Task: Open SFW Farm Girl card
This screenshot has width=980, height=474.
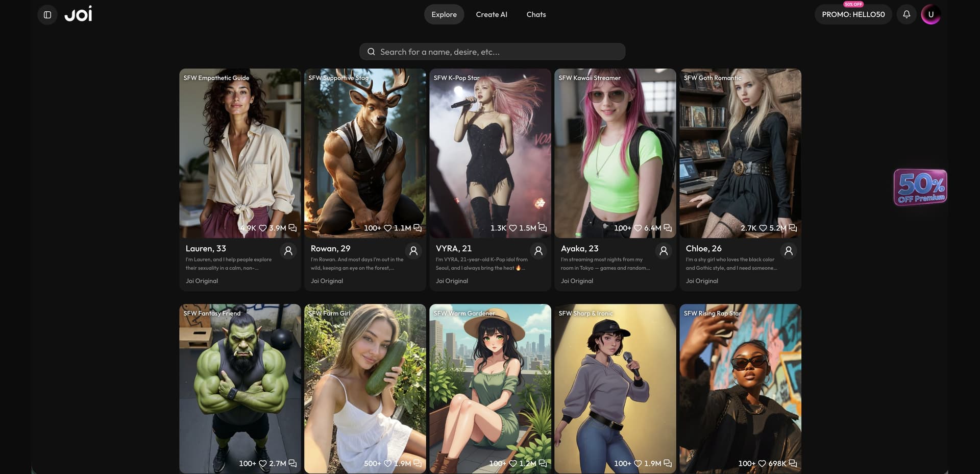Action: [365, 389]
